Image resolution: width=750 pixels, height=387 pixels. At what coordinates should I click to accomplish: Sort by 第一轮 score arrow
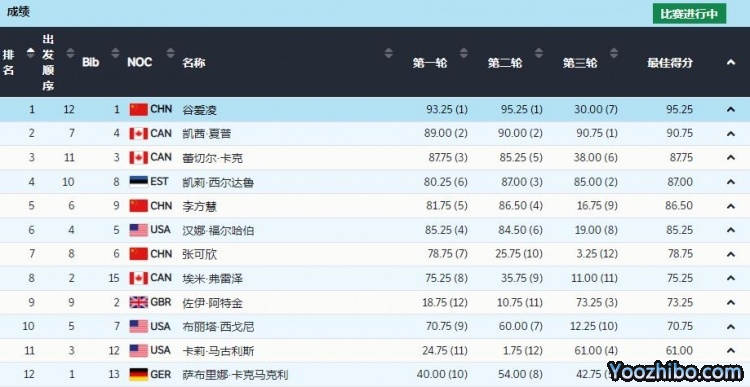click(463, 53)
